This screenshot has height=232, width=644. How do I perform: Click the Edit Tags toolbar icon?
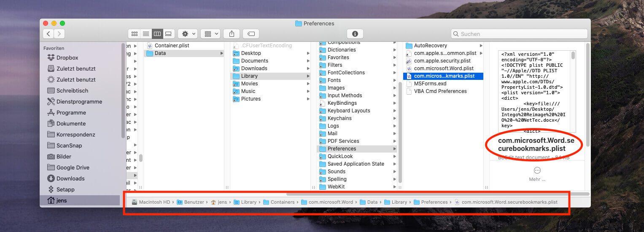coord(251,34)
